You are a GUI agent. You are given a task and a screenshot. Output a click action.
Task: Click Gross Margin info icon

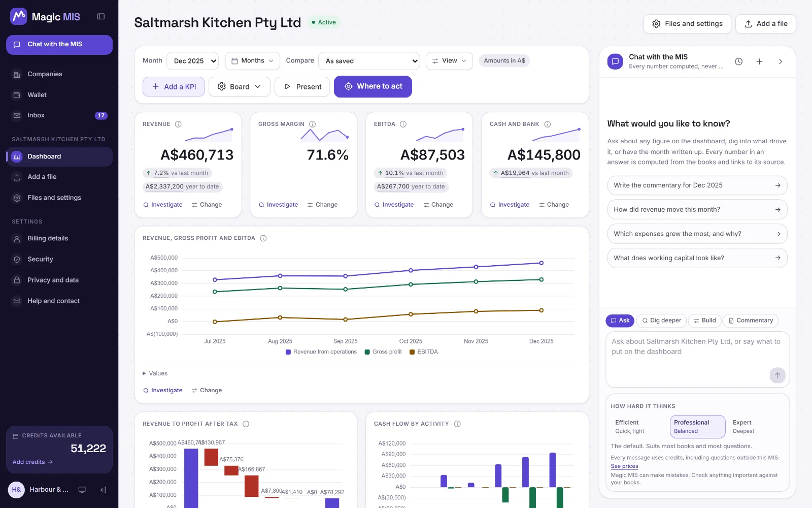click(x=313, y=124)
